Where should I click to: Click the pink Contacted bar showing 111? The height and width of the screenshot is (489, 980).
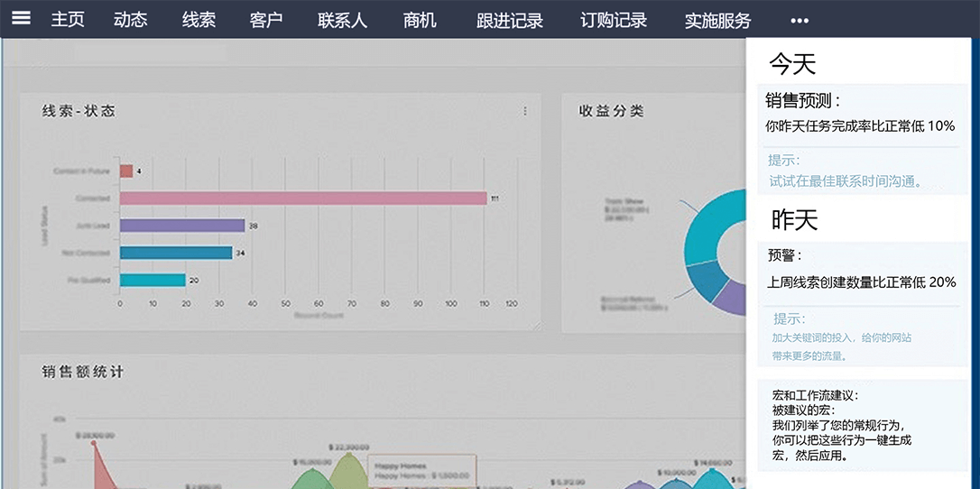pyautogui.click(x=302, y=198)
